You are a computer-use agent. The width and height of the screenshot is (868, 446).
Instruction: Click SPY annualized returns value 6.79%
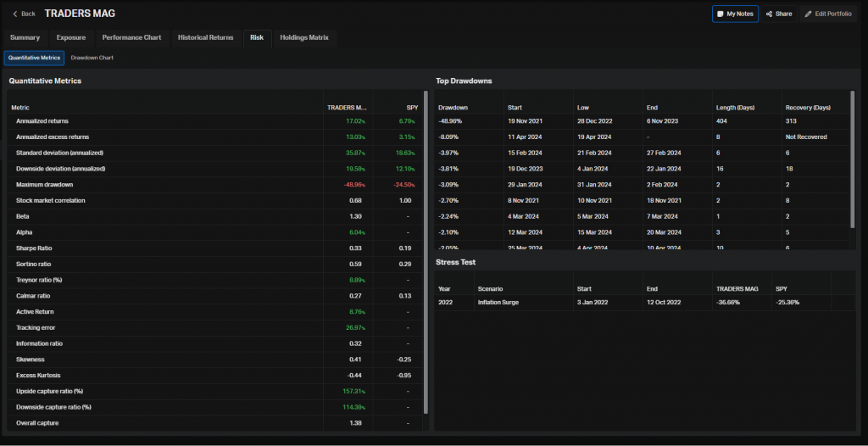[x=406, y=120]
